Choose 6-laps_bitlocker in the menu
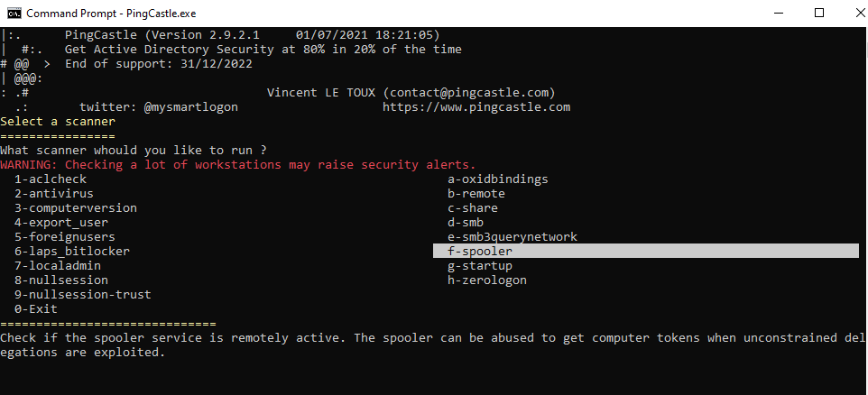Screen dimensions: 868x395 tap(72, 252)
